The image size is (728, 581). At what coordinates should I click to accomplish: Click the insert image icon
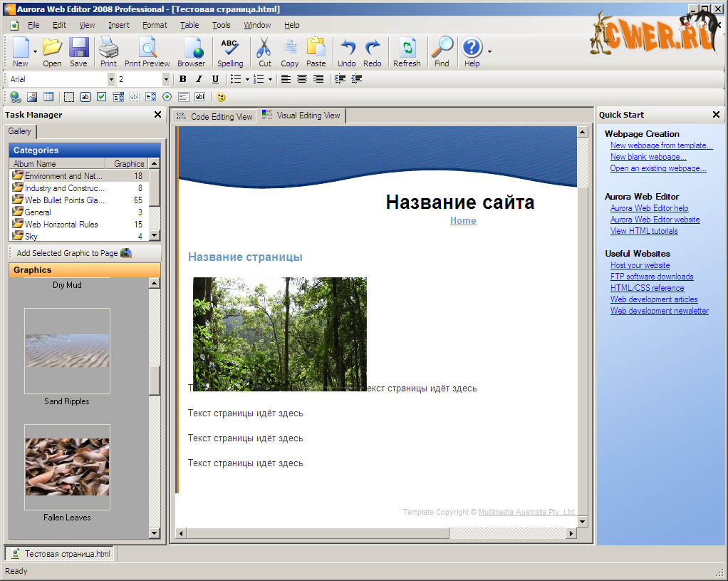(31, 97)
